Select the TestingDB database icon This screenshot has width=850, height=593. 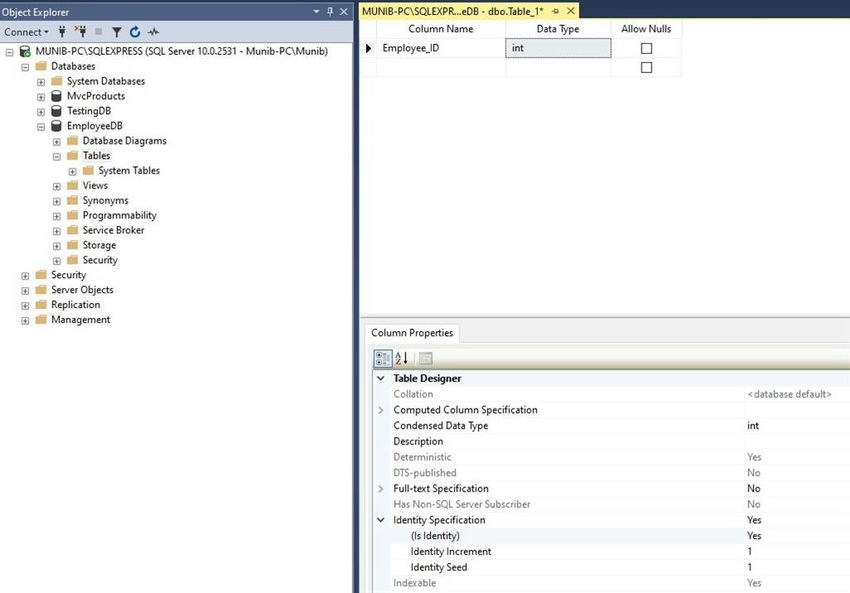56,111
